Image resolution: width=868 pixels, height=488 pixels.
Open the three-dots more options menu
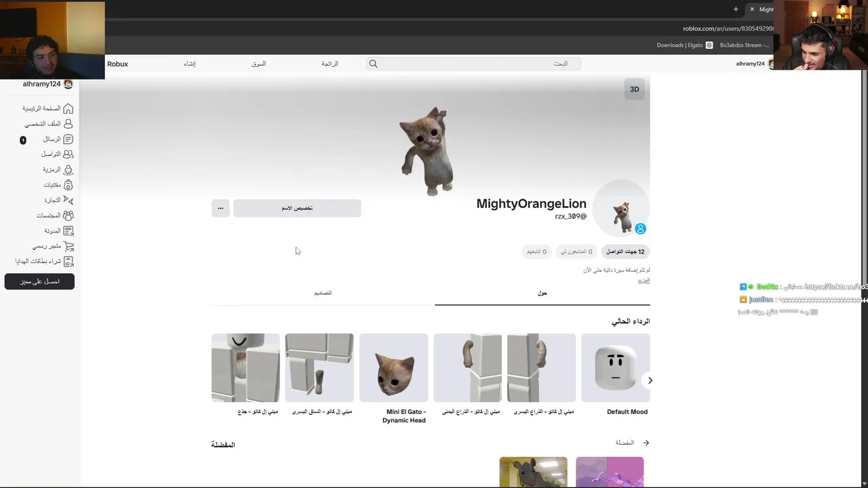[220, 208]
